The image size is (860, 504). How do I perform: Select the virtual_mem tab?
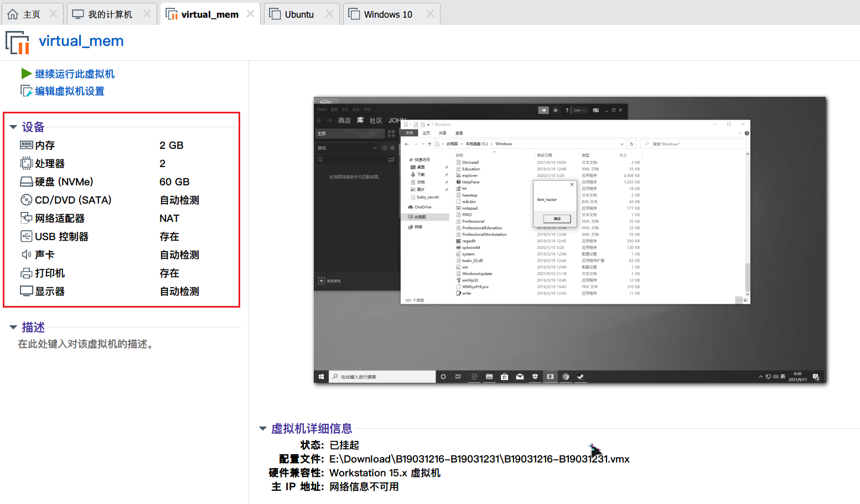click(210, 14)
